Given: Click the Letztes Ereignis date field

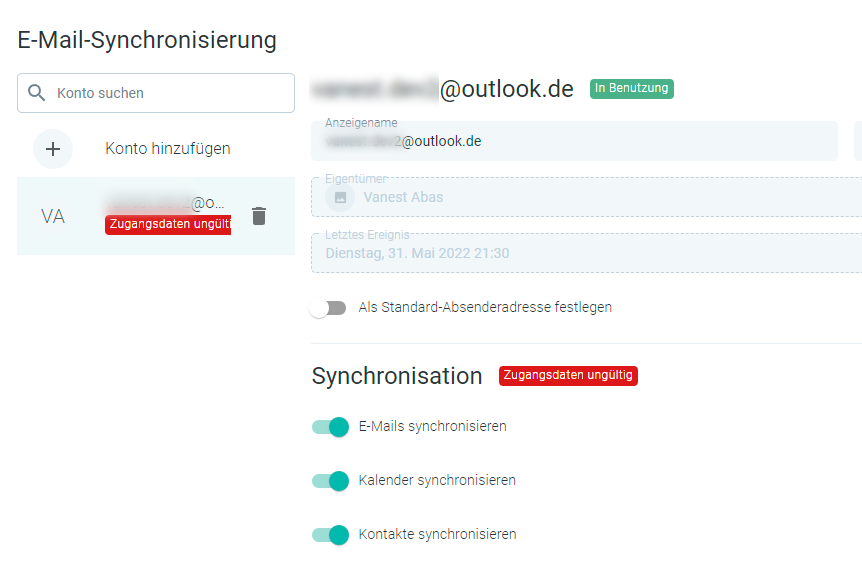Looking at the screenshot, I should pos(587,253).
